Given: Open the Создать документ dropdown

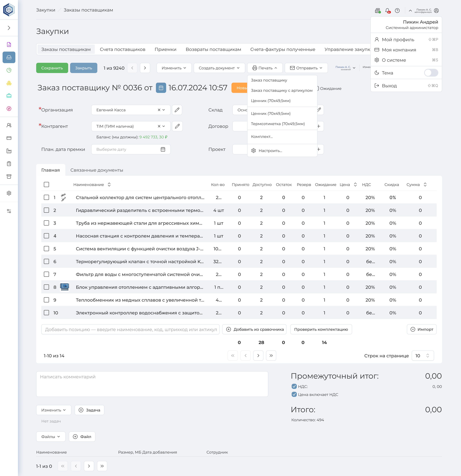Looking at the screenshot, I should pos(219,68).
